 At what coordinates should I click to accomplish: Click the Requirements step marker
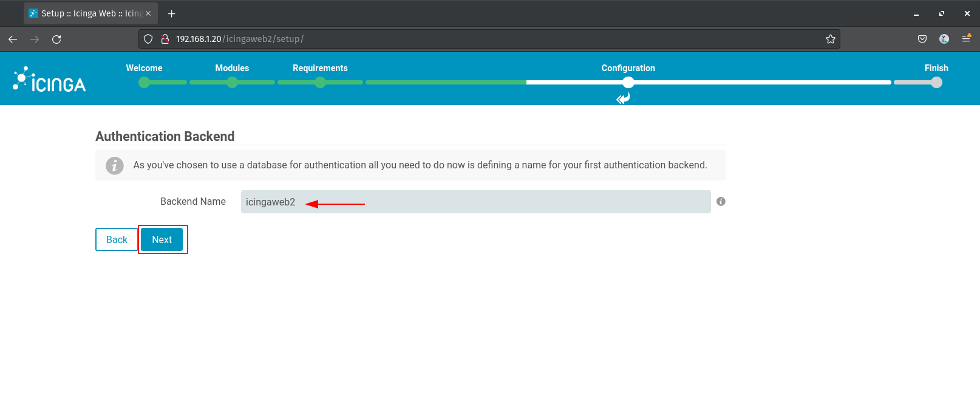click(x=320, y=83)
